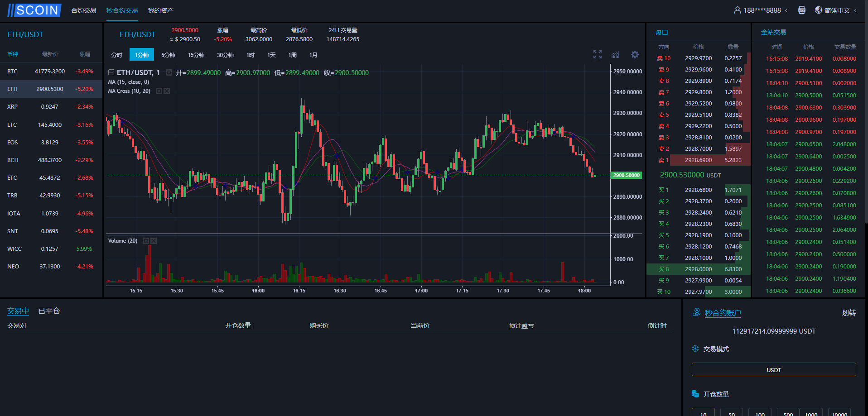Viewport: 868px width, 416px height.
Task: Click the SCOIN logo
Action: click(34, 10)
